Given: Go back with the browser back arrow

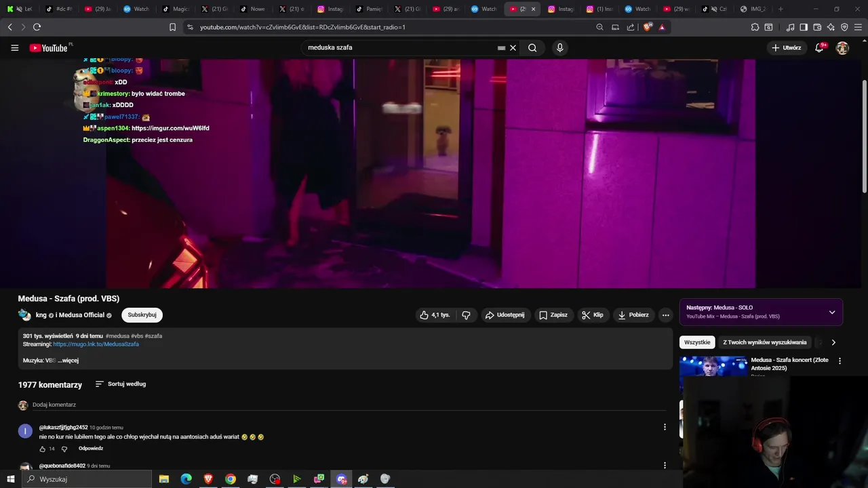Looking at the screenshot, I should [x=9, y=27].
